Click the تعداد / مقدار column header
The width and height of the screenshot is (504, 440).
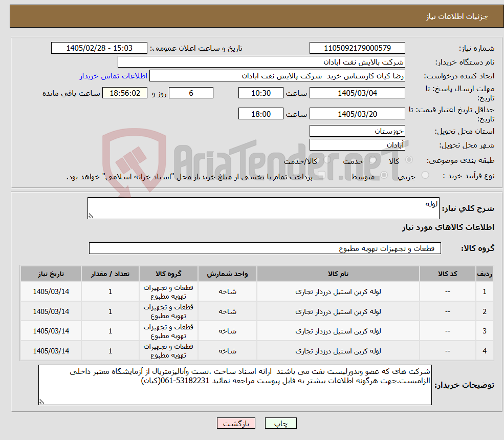click(x=110, y=274)
